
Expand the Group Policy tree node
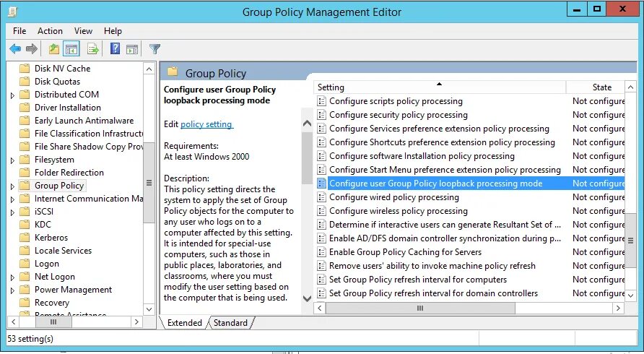12,186
